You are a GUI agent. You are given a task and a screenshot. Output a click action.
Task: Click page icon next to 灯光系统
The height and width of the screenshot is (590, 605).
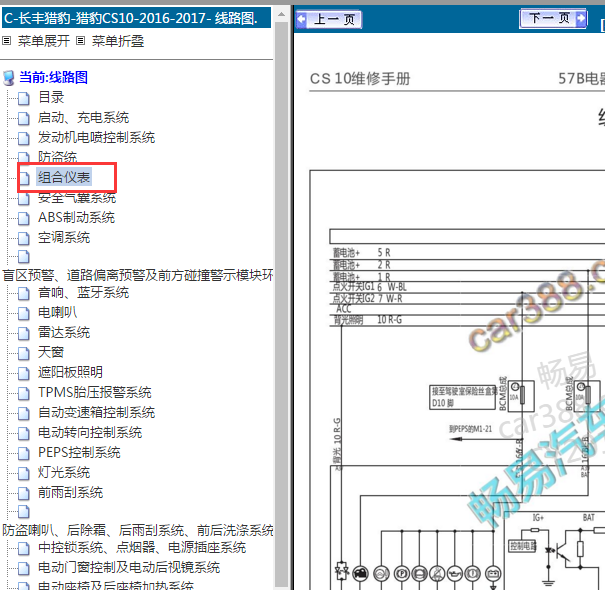(x=24, y=473)
